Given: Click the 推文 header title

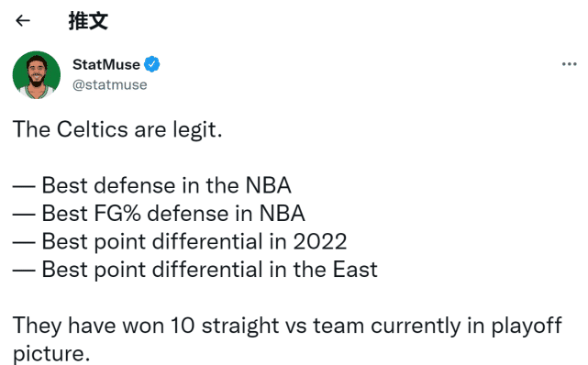Looking at the screenshot, I should (88, 20).
